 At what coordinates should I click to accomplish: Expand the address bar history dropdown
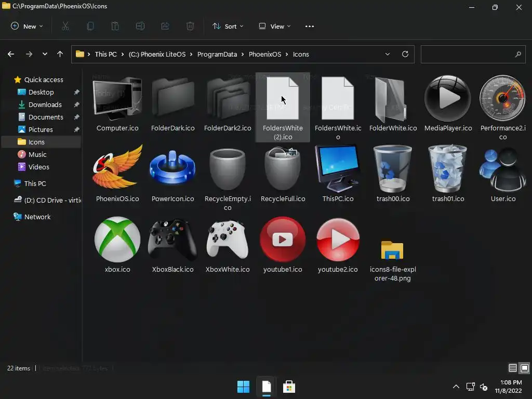pos(388,54)
